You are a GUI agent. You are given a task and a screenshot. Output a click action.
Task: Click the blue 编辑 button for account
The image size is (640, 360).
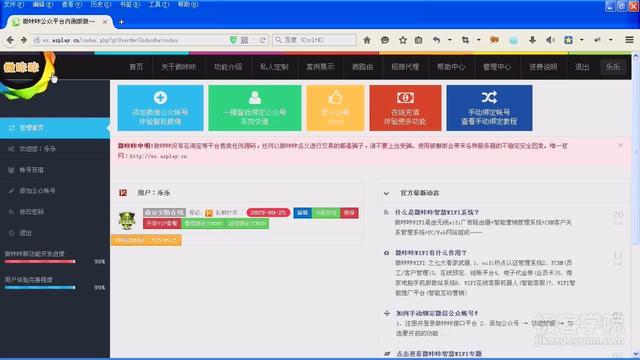click(302, 213)
